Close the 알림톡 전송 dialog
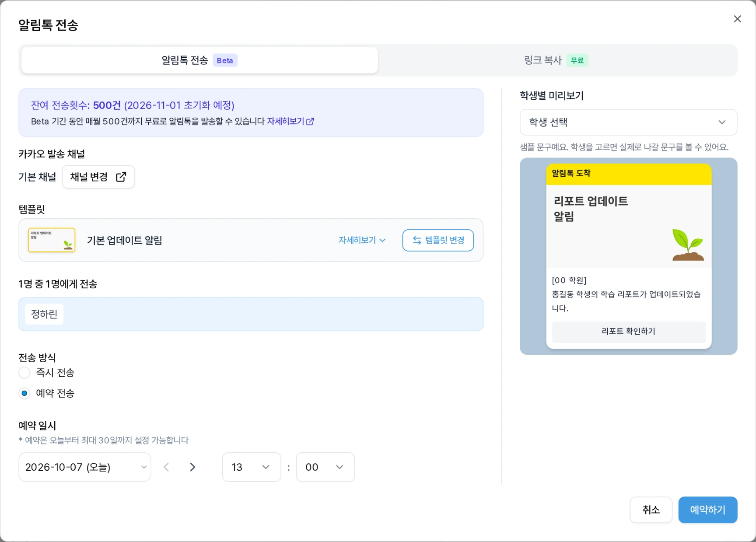The height and width of the screenshot is (542, 756). pos(737,19)
